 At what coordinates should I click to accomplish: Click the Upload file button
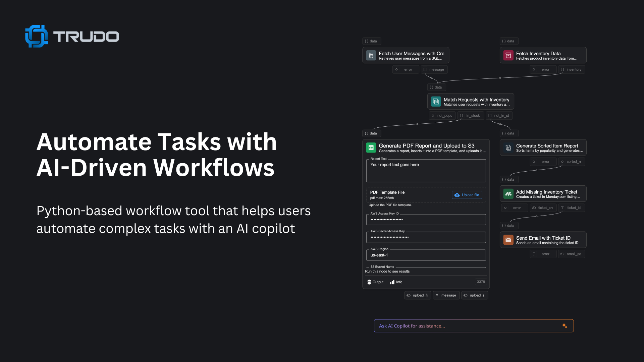coord(467,195)
